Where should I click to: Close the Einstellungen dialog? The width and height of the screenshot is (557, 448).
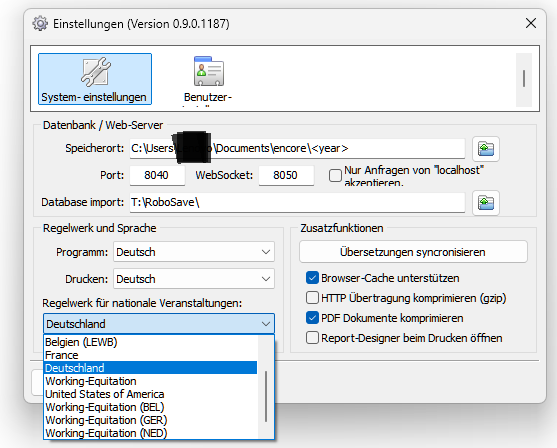[x=531, y=23]
